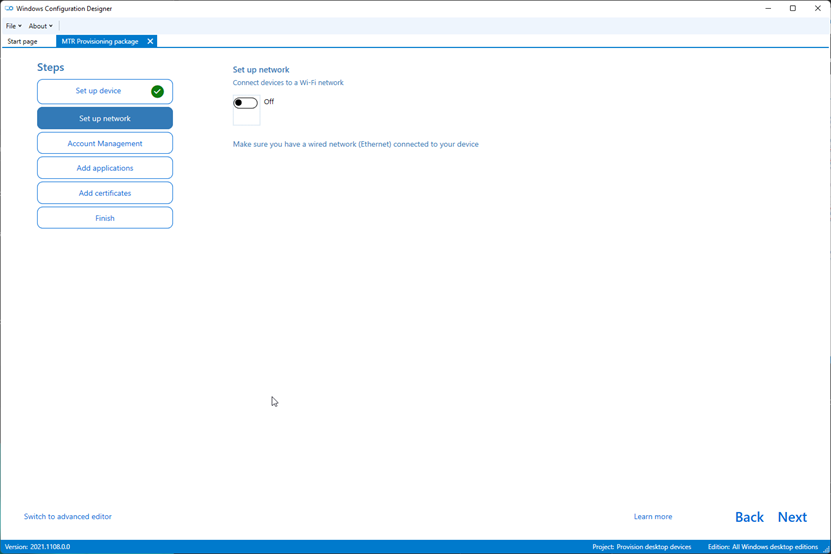Close the MTR Provisioning package tab

click(150, 41)
